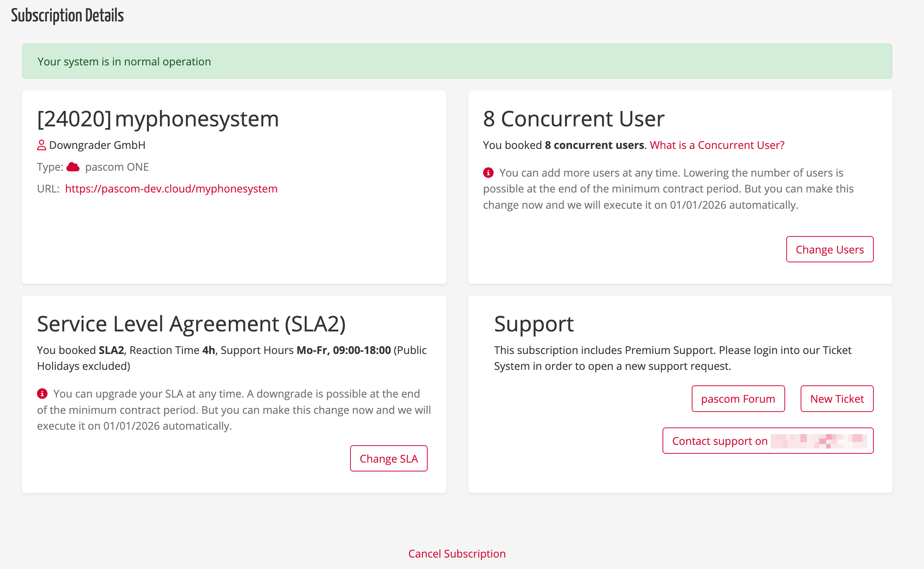Click the pascom ONE type text
924x569 pixels.
tap(117, 167)
